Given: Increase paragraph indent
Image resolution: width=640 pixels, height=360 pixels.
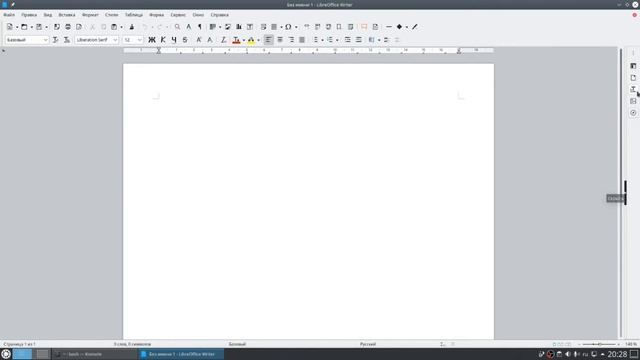Looking at the screenshot, I should tap(347, 40).
